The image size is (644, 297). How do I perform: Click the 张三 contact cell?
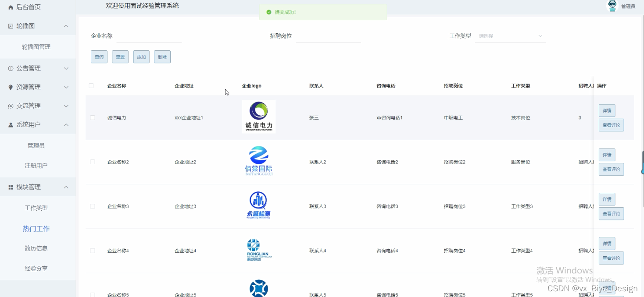[314, 118]
